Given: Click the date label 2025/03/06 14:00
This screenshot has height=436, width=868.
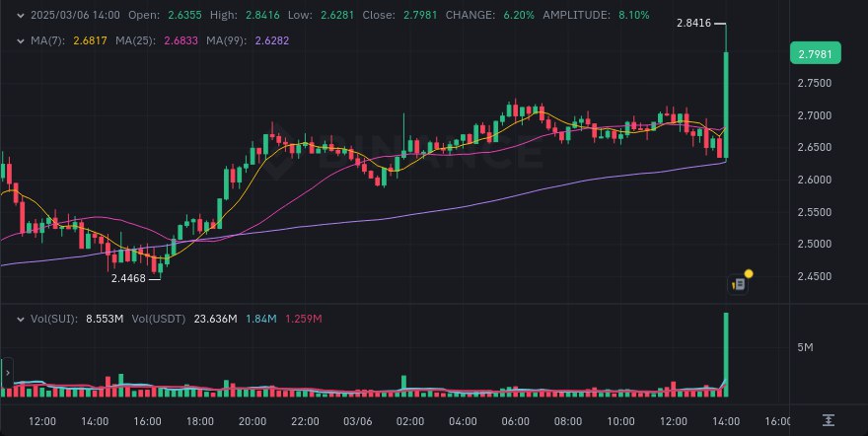Looking at the screenshot, I should tap(75, 16).
